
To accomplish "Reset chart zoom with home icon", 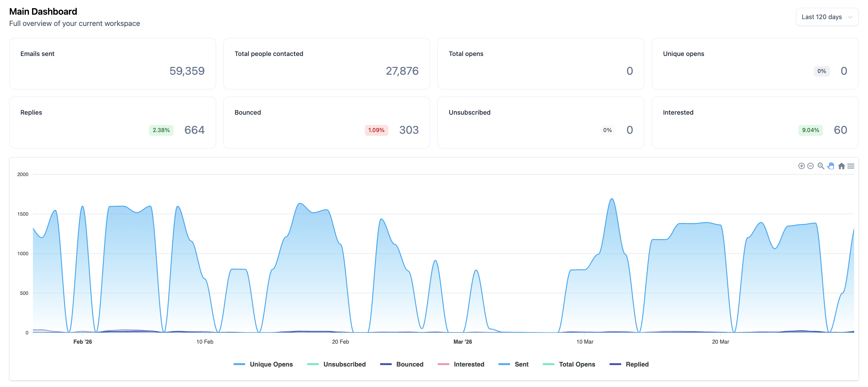I will (841, 166).
